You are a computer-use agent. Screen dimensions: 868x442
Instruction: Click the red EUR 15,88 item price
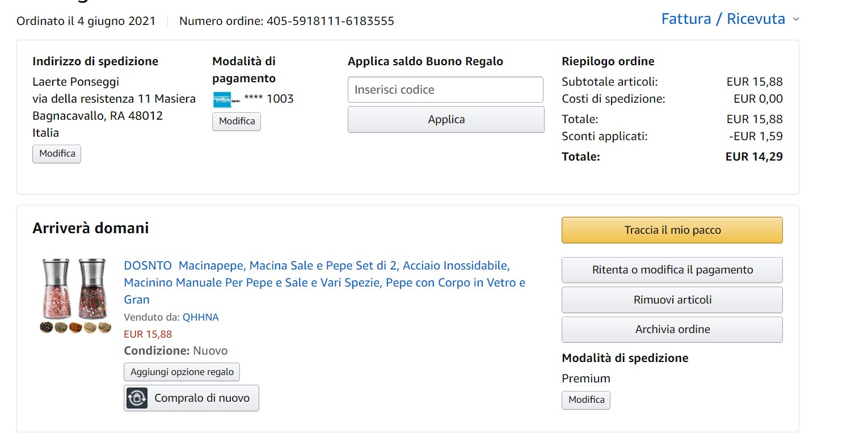148,334
